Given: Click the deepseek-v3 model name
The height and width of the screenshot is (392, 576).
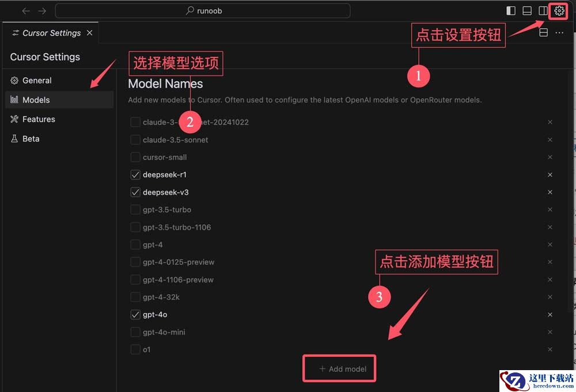Looking at the screenshot, I should [x=166, y=192].
